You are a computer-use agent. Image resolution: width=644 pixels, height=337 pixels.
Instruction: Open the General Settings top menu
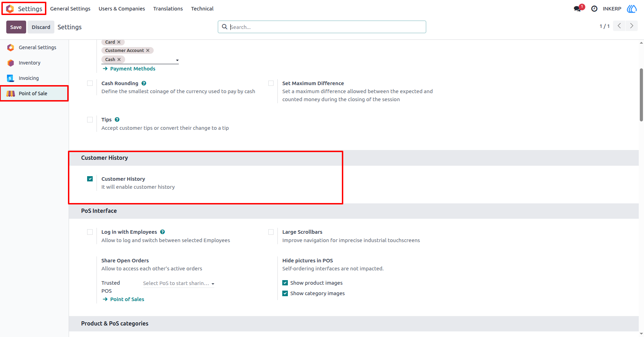(70, 9)
